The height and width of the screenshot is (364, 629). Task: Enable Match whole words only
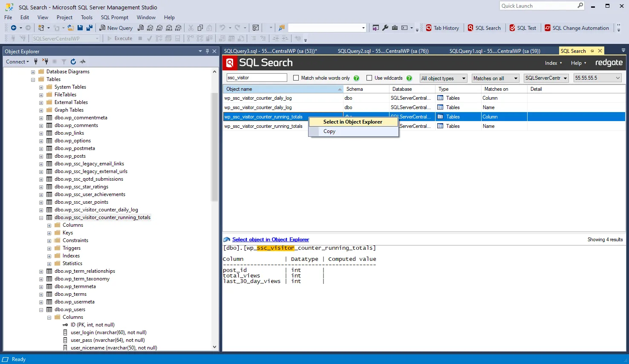tap(296, 78)
